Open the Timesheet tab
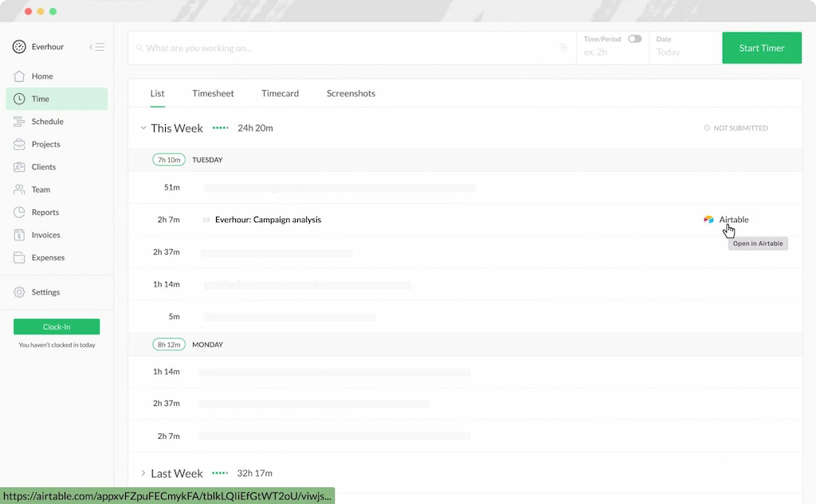This screenshot has height=504, width=816. [213, 94]
